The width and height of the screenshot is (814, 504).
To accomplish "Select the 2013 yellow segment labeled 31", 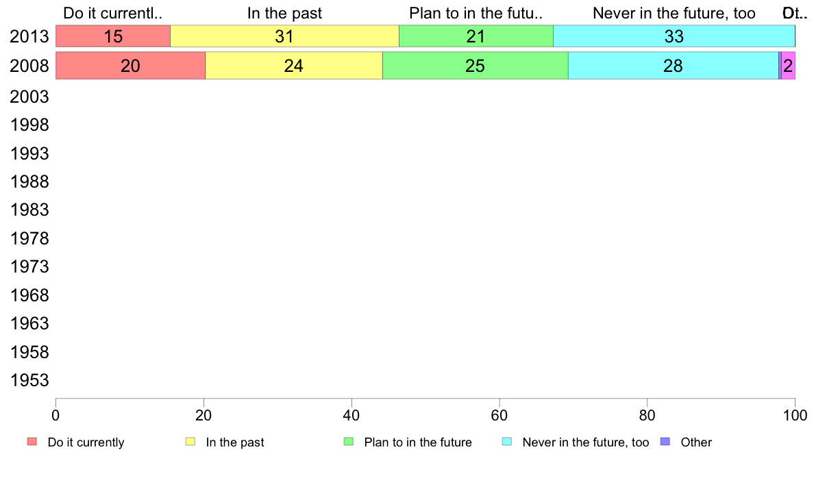I will click(284, 36).
